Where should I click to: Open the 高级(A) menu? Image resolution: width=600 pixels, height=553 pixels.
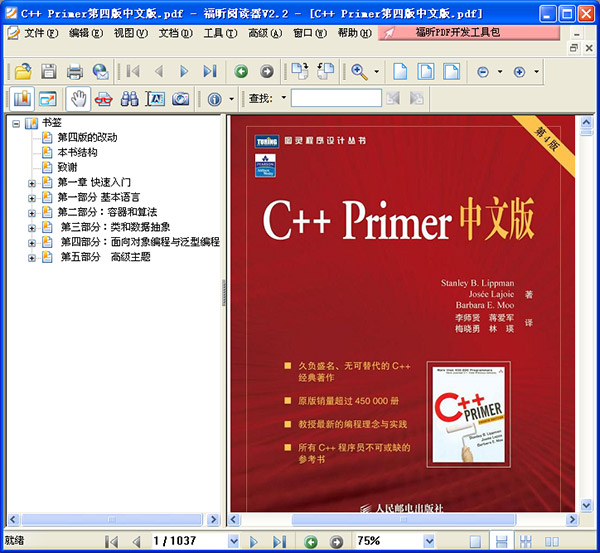pyautogui.click(x=265, y=33)
